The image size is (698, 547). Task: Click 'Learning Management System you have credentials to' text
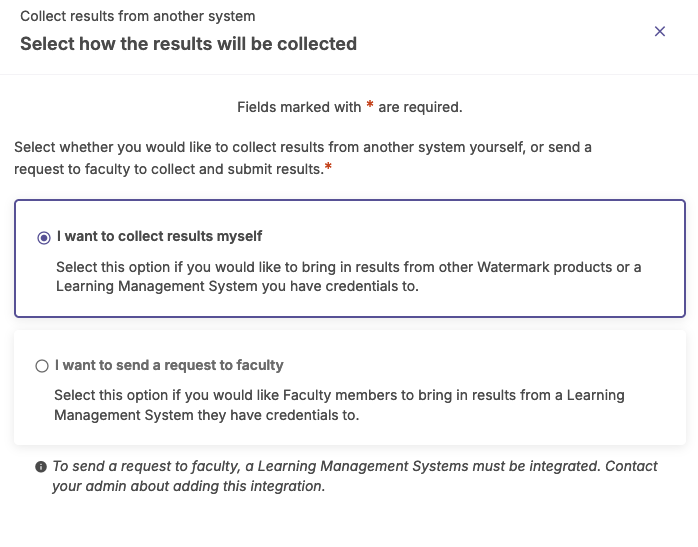point(237,286)
